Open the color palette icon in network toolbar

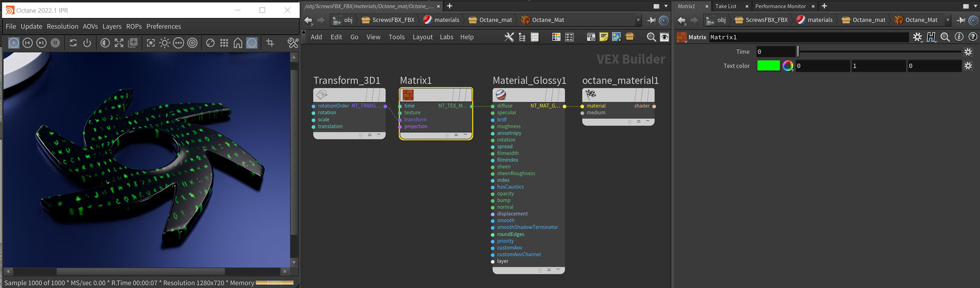(x=556, y=37)
